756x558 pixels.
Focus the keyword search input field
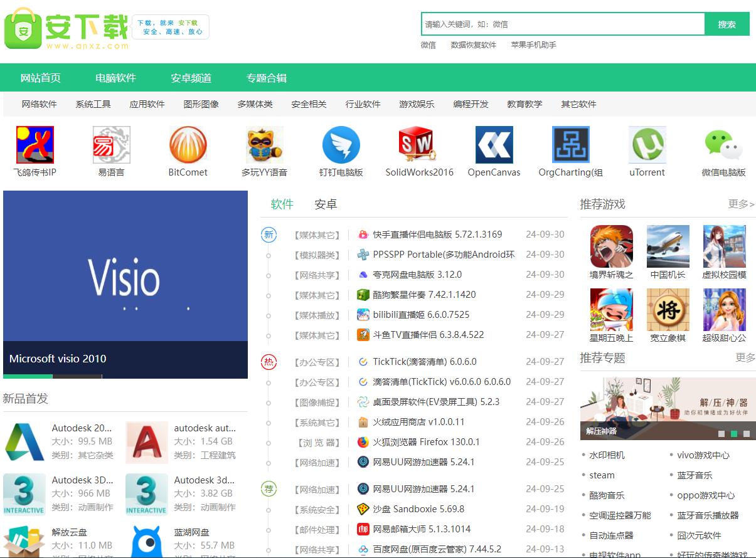[563, 24]
